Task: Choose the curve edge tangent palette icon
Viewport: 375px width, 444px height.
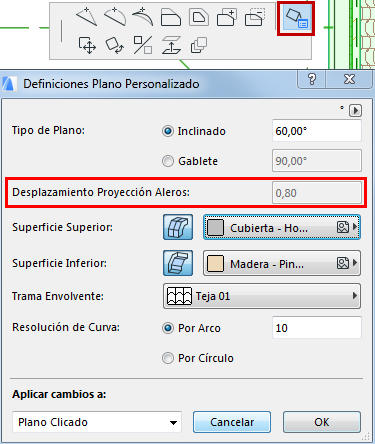Action: [143, 17]
